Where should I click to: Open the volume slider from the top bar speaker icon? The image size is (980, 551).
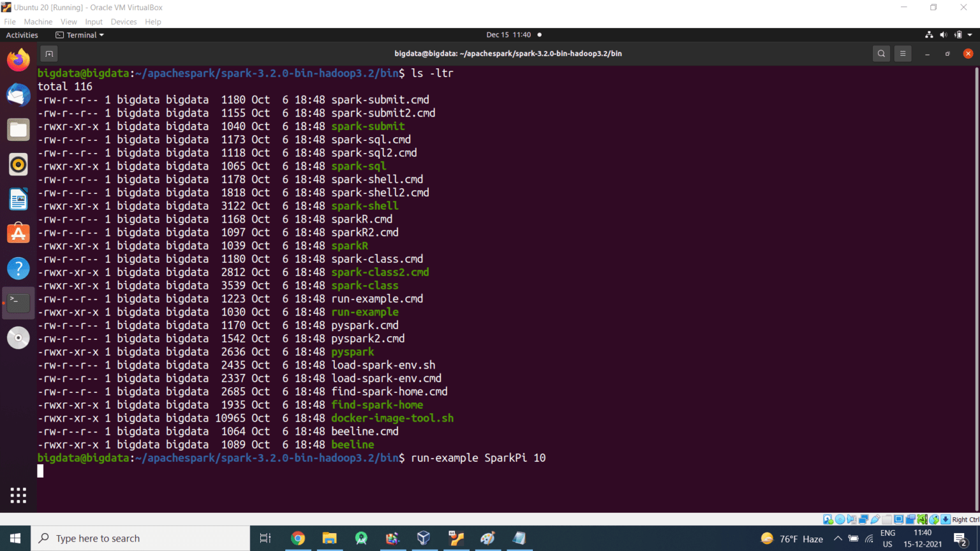(x=944, y=35)
